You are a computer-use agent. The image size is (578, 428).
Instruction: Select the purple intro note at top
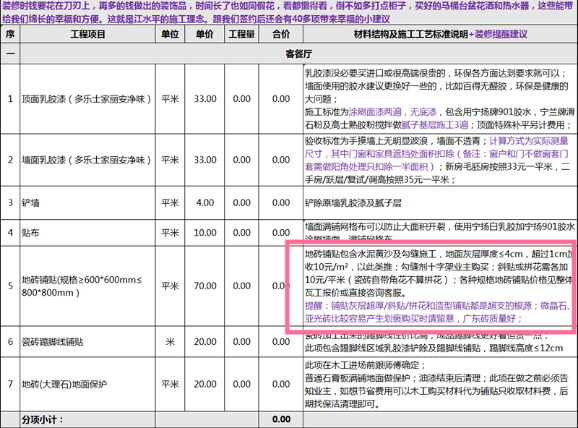point(289,12)
